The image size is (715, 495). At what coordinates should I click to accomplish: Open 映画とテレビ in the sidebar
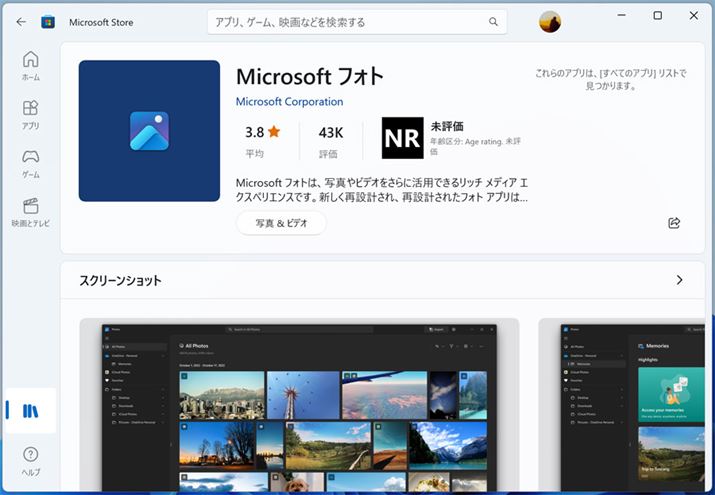[31, 212]
